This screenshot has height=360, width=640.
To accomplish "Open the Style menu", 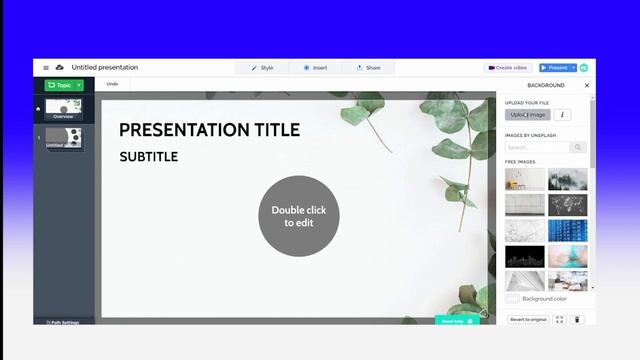I will [262, 68].
